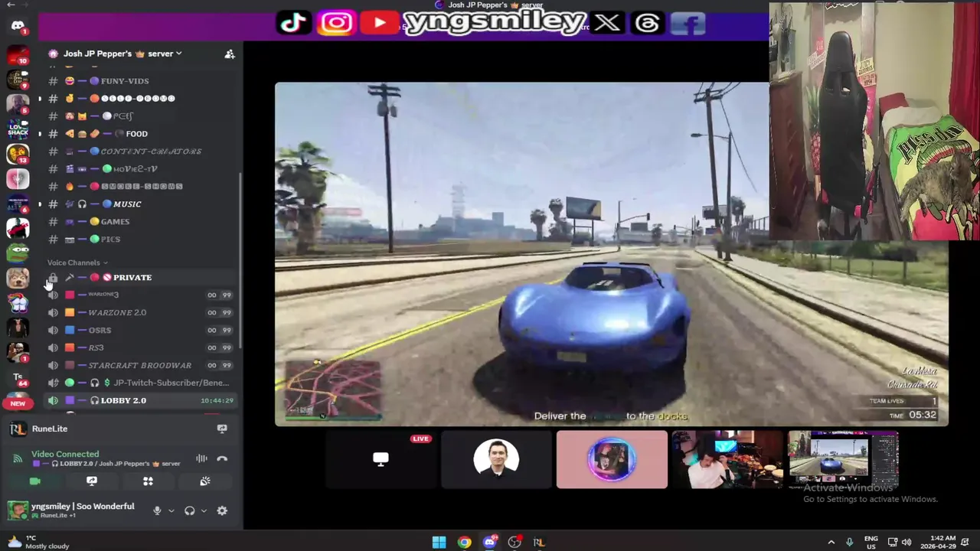Open the server icon with the 5 badge
Screen dimensions: 980x551
(x=18, y=104)
